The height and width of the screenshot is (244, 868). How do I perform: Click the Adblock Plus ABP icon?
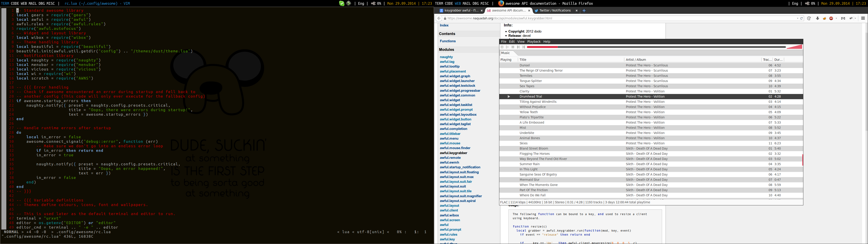tap(831, 18)
